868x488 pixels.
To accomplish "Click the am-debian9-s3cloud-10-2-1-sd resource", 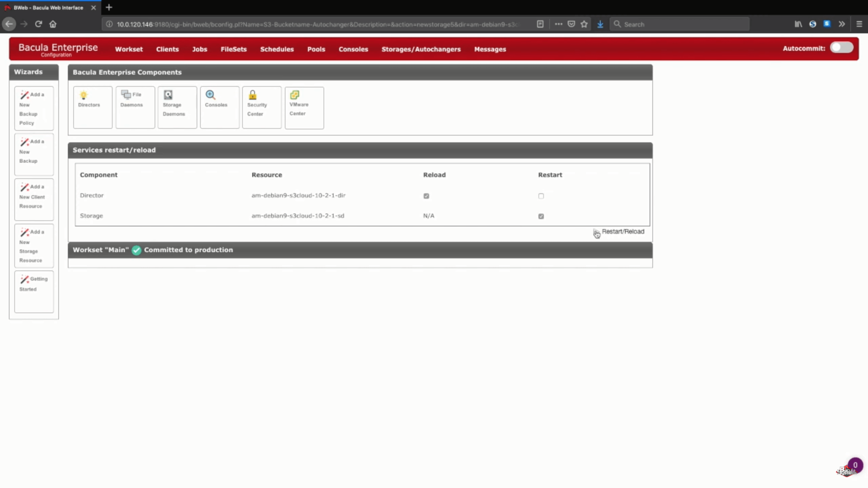I will click(x=298, y=216).
